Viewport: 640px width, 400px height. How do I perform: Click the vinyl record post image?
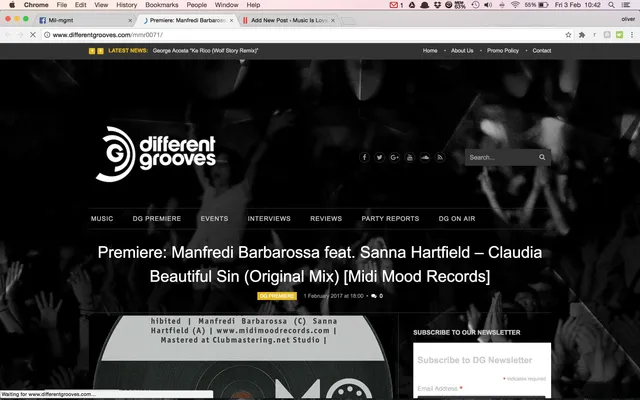[x=242, y=357]
